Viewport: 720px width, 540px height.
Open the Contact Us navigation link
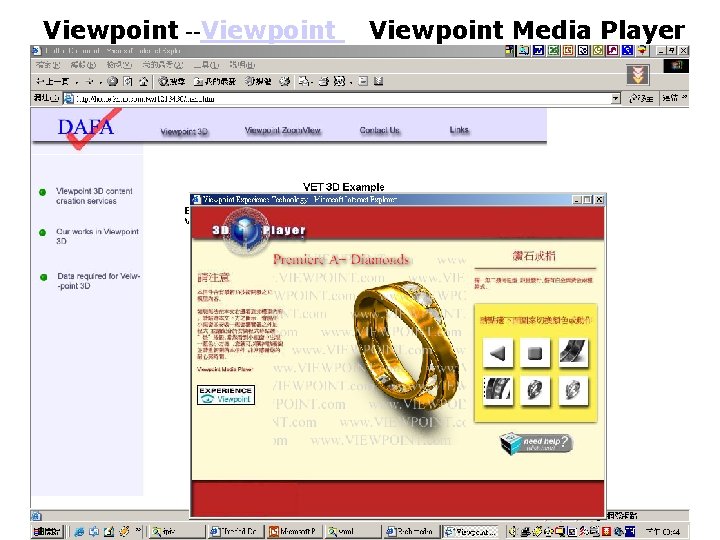tap(379, 130)
